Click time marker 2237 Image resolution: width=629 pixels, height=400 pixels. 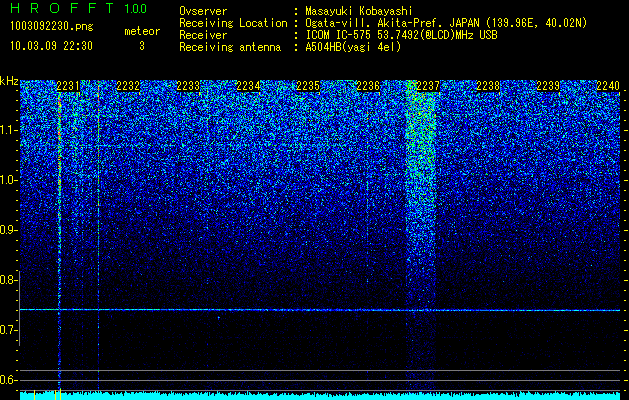pos(428,86)
